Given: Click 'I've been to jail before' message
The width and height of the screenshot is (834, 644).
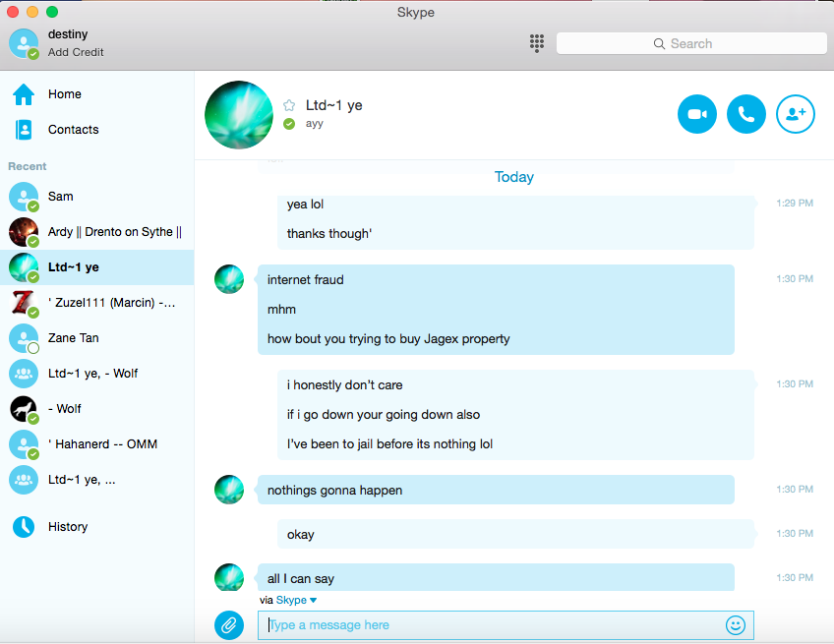Looking at the screenshot, I should point(389,444).
